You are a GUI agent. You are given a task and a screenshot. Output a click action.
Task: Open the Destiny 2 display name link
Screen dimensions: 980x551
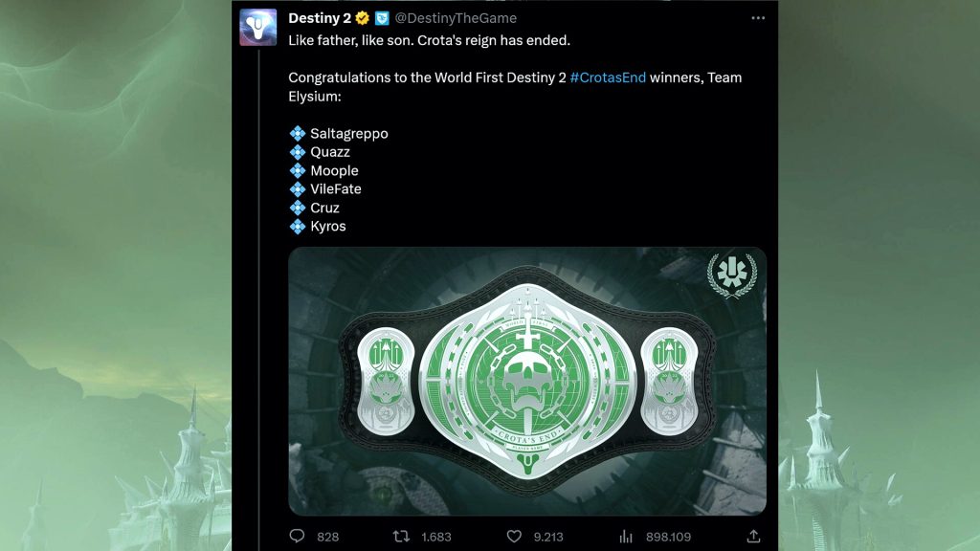[x=319, y=18]
